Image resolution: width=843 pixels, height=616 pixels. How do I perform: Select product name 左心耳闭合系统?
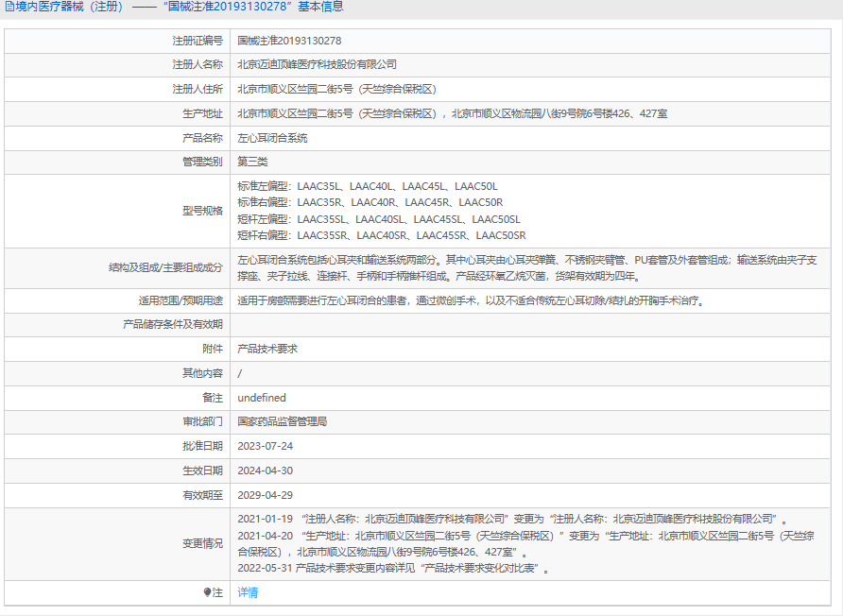tap(272, 138)
